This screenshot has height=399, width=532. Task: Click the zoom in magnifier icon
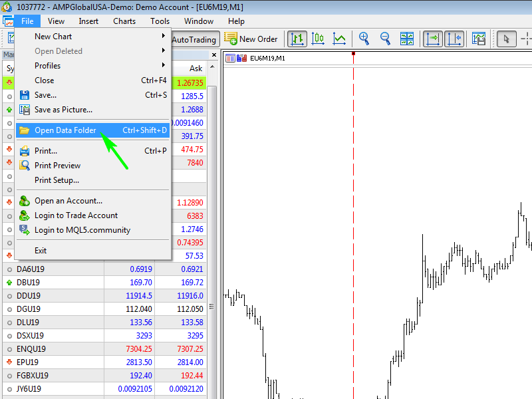coord(364,39)
